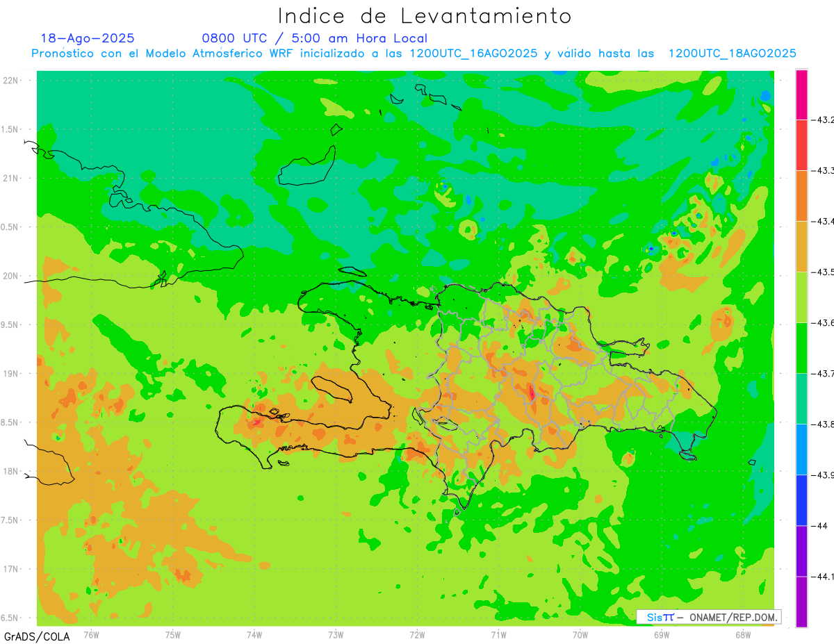The image size is (834, 644).
Task: Click the 'Pronóstico con el Modelo Atmosférico WRF' line
Action: 414,53
